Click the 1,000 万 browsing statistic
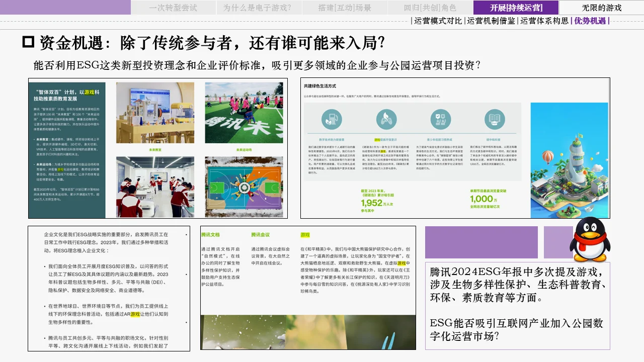Screen dimensions: 644x362 coord(484,199)
